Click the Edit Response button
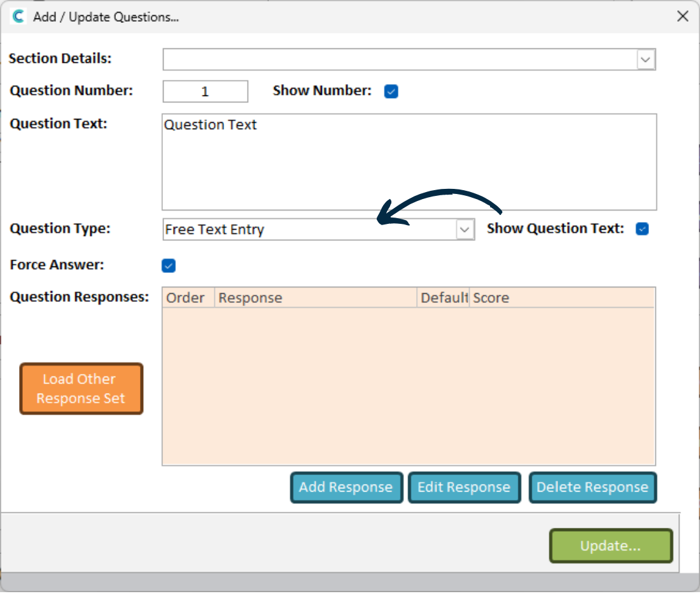Image resolution: width=700 pixels, height=594 pixels. point(465,488)
